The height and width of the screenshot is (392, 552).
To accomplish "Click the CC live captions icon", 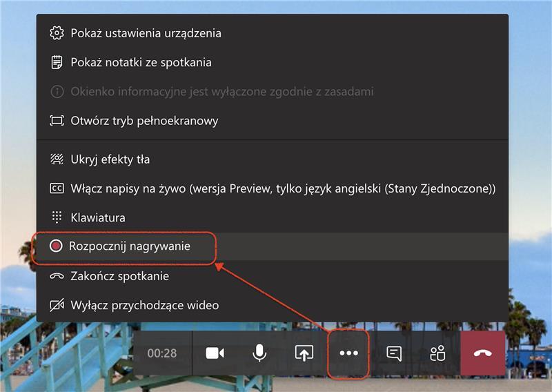I will click(57, 188).
